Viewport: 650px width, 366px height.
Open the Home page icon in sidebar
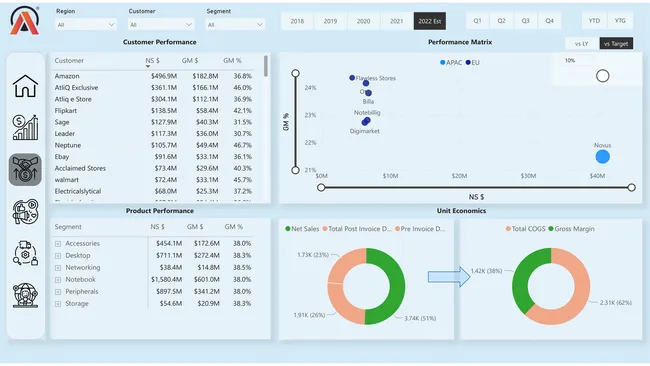pos(25,86)
